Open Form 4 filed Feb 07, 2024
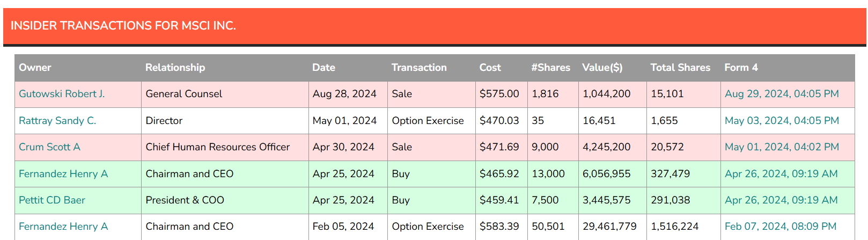The image size is (868, 240). point(781,227)
